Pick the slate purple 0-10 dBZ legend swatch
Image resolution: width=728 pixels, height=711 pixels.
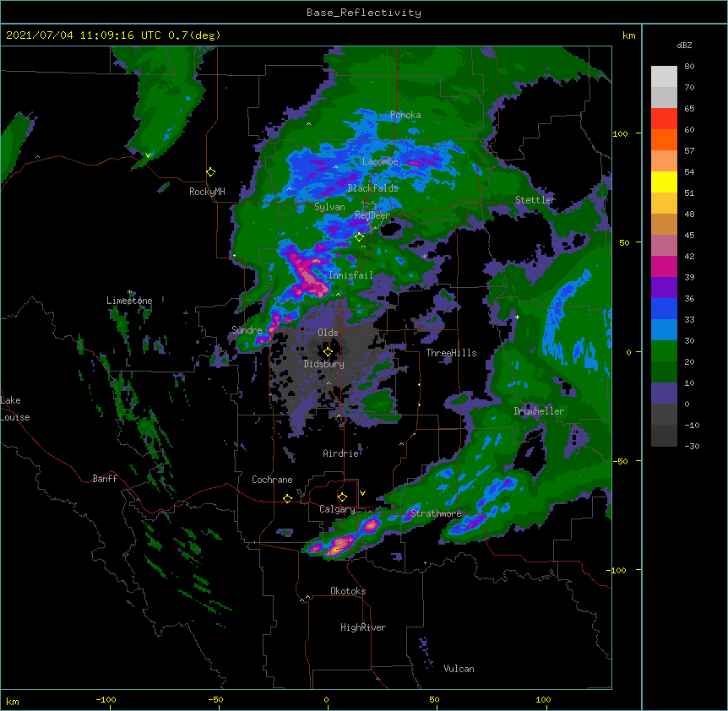[x=664, y=393]
